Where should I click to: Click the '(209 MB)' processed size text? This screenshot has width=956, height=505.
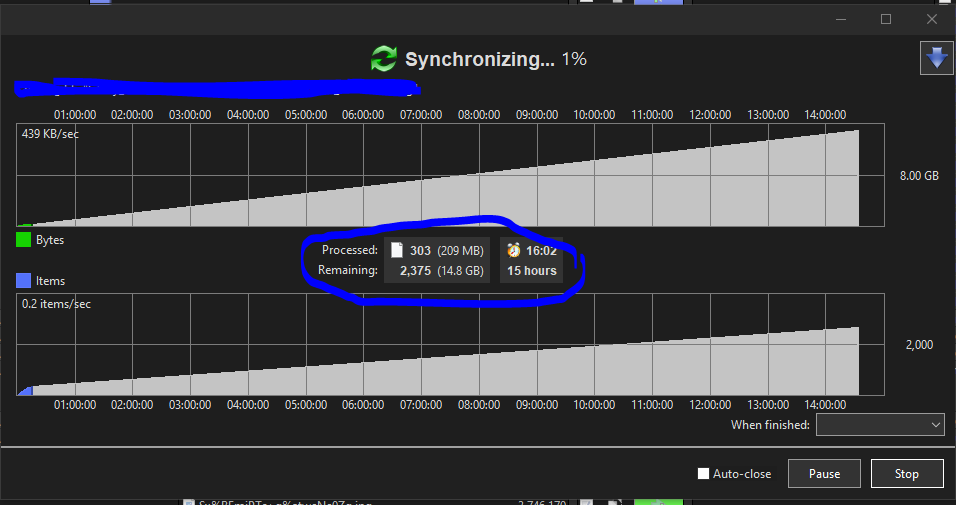460,251
